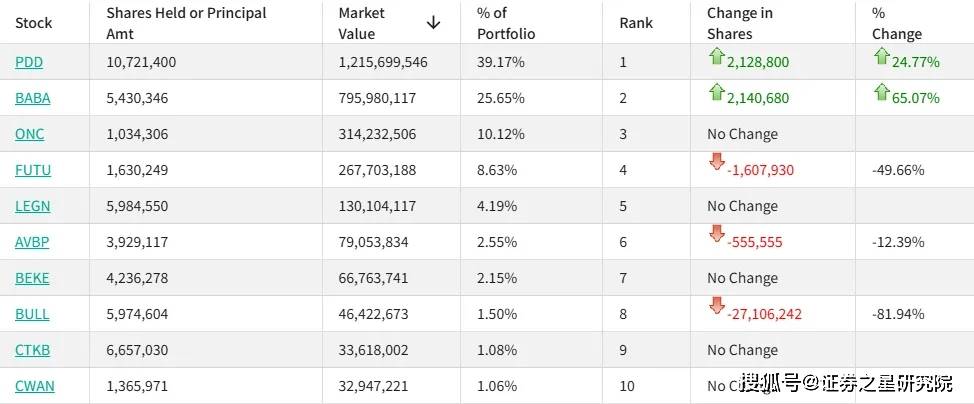
Task: Click the Market Value sort arrow
Action: pos(433,22)
